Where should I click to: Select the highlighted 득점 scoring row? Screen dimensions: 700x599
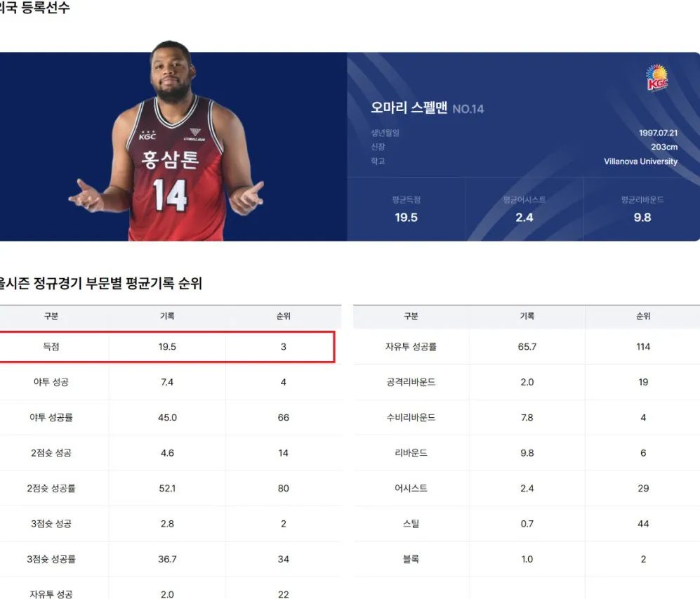coord(169,346)
